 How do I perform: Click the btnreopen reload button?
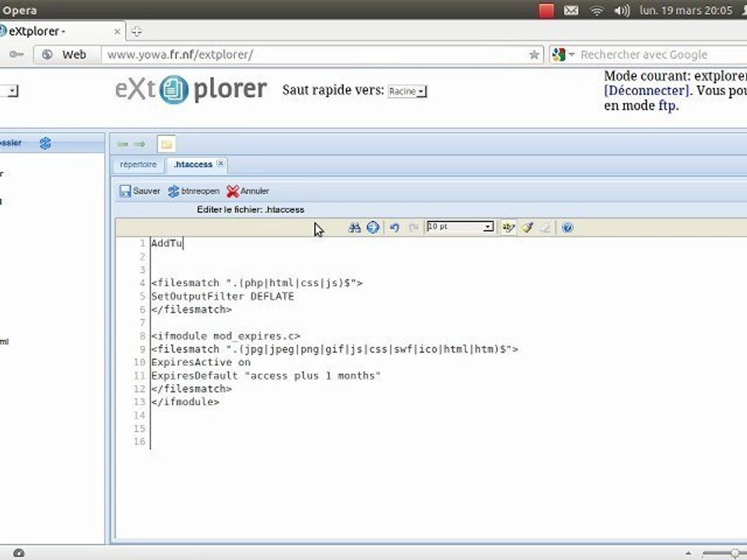(194, 191)
